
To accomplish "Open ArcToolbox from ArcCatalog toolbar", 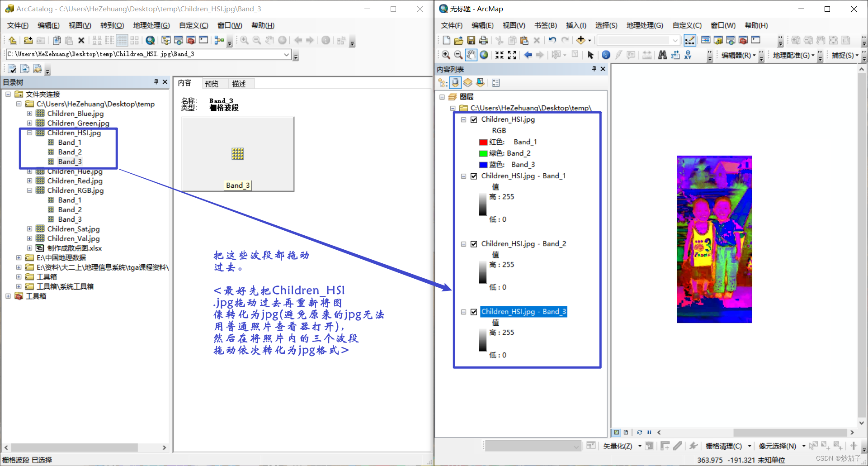I will pyautogui.click(x=191, y=40).
